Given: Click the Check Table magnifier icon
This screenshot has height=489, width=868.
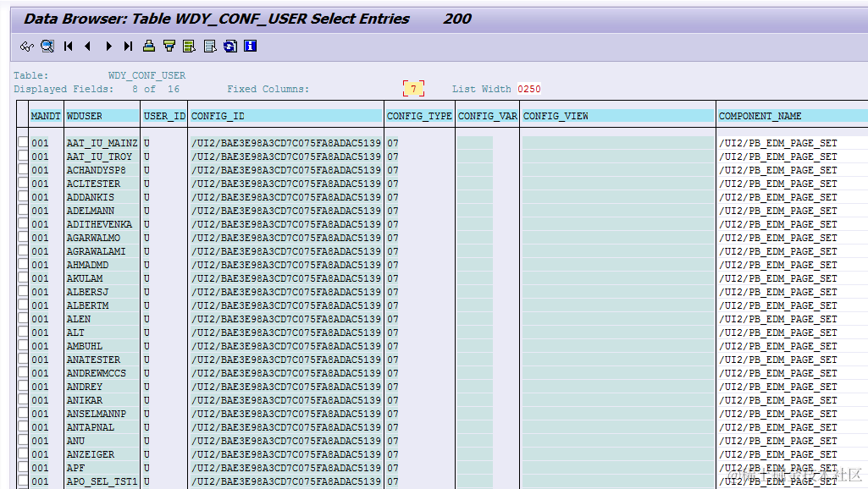Looking at the screenshot, I should (47, 47).
